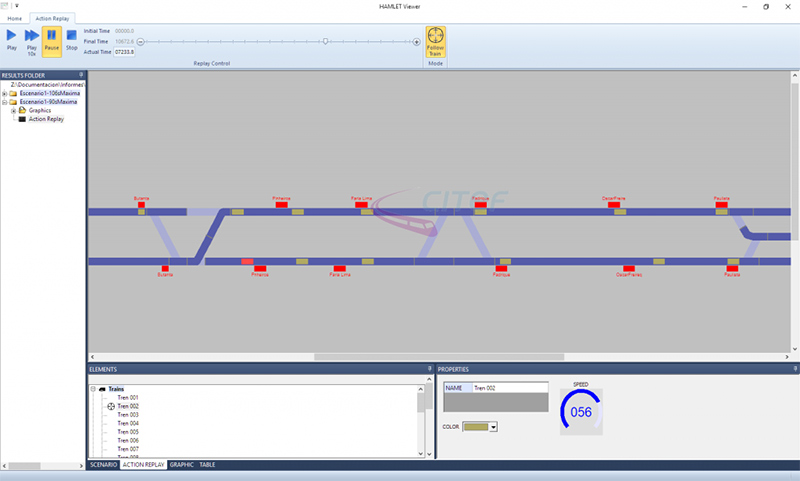Select Tren 004 in the elements list
Screen dimensions: 800x481
pyautogui.click(x=127, y=423)
